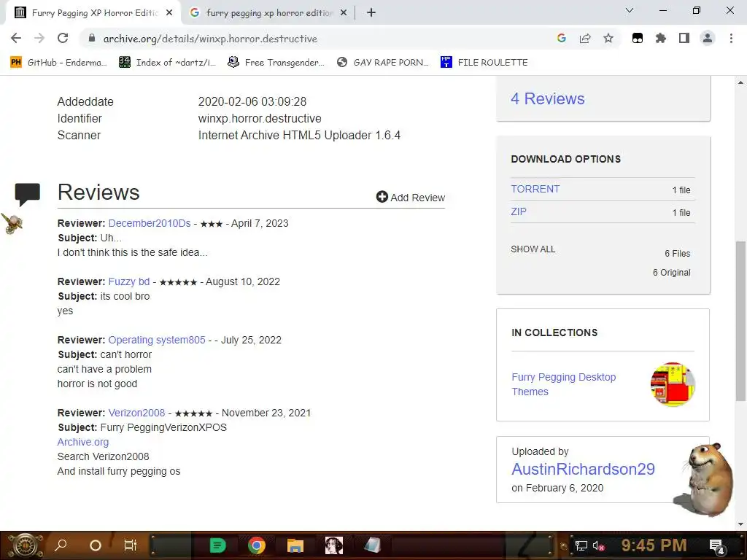Screen dimensions: 747x560
Task: Open the notebook app in taskbar
Action: tap(373, 545)
